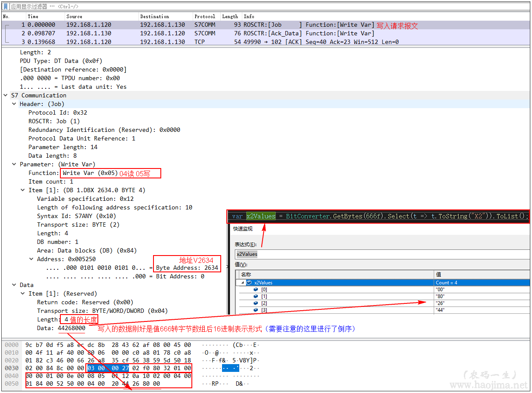Viewport: 532px width, 393px height.
Task: Sort packets by the Protocol column header
Action: [x=204, y=16]
